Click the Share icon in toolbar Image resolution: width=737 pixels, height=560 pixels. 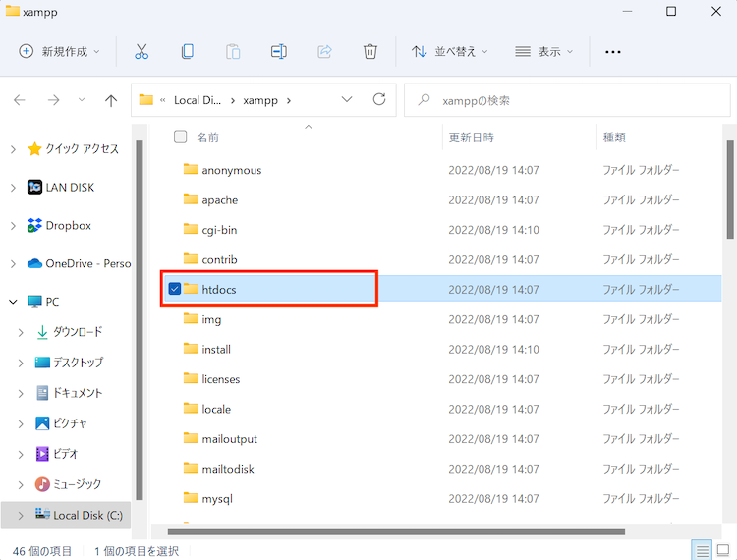point(324,51)
